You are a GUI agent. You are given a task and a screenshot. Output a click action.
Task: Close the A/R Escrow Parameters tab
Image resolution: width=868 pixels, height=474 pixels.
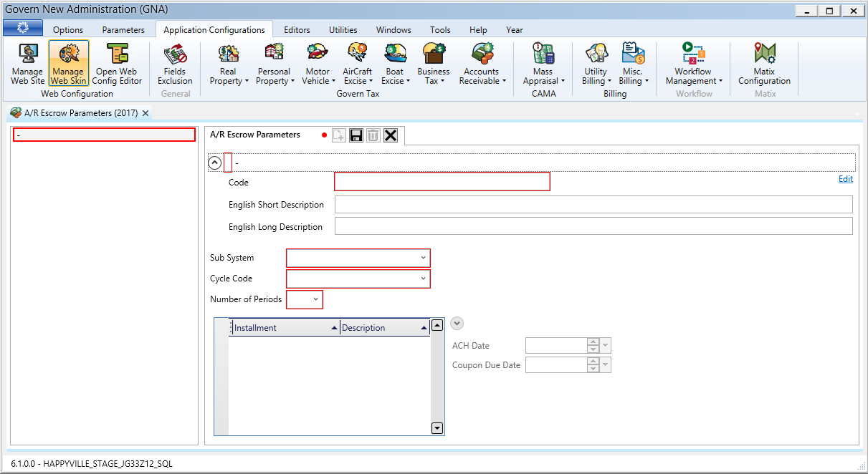click(146, 113)
